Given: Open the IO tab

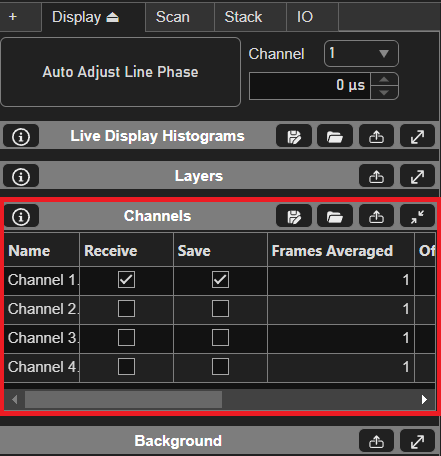Looking at the screenshot, I should pyautogui.click(x=312, y=17).
